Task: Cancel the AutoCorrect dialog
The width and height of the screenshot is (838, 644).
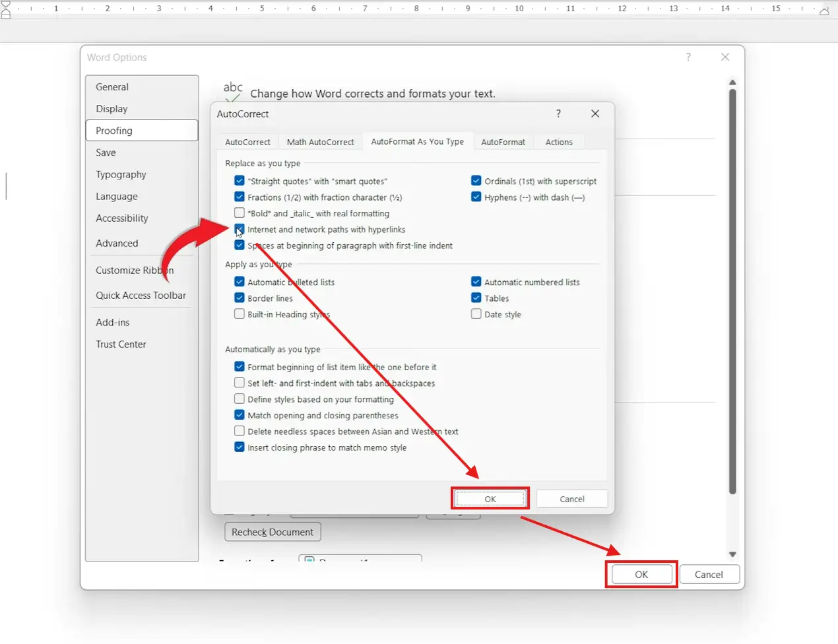Action: click(x=572, y=499)
